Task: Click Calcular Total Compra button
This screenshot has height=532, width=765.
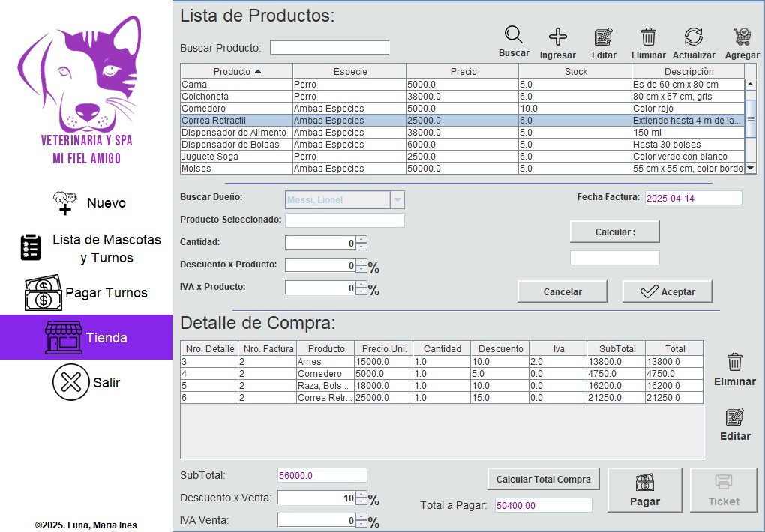Action: (x=544, y=480)
